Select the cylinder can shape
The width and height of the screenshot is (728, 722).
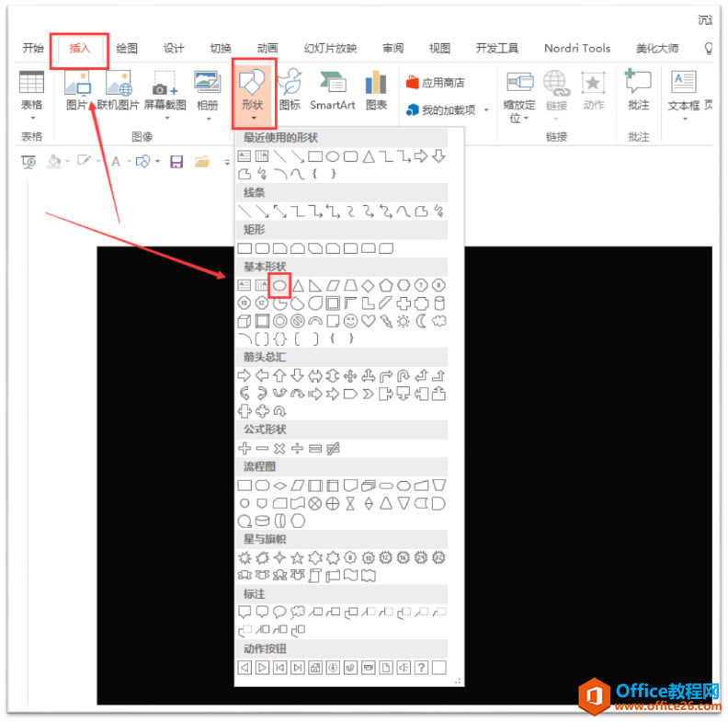[x=439, y=304]
